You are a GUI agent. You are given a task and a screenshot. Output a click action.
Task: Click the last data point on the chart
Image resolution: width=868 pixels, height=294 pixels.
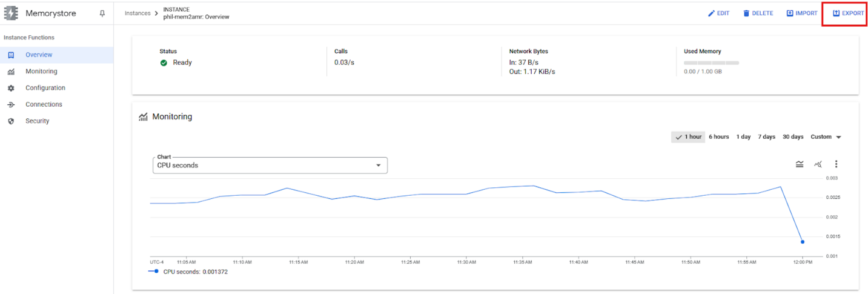(803, 242)
